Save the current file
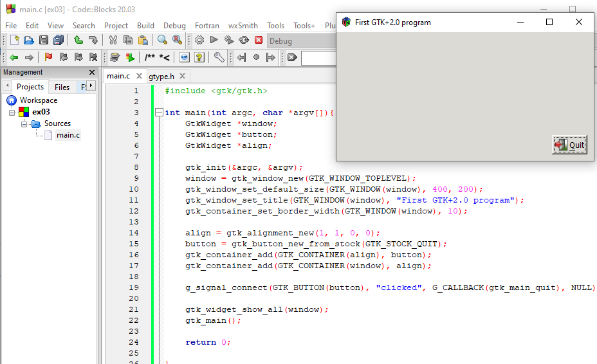The image size is (597, 364). [44, 40]
